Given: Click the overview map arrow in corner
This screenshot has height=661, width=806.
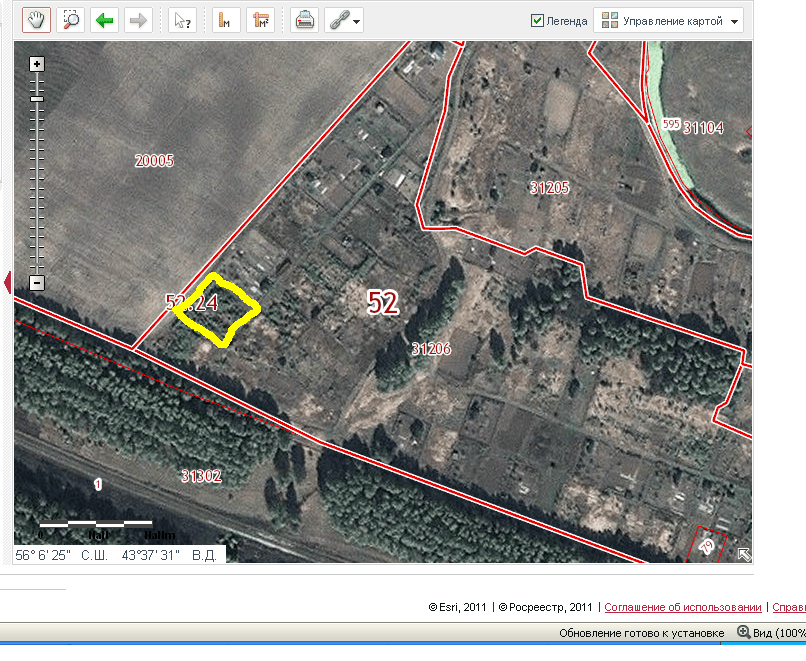Looking at the screenshot, I should pyautogui.click(x=744, y=555).
